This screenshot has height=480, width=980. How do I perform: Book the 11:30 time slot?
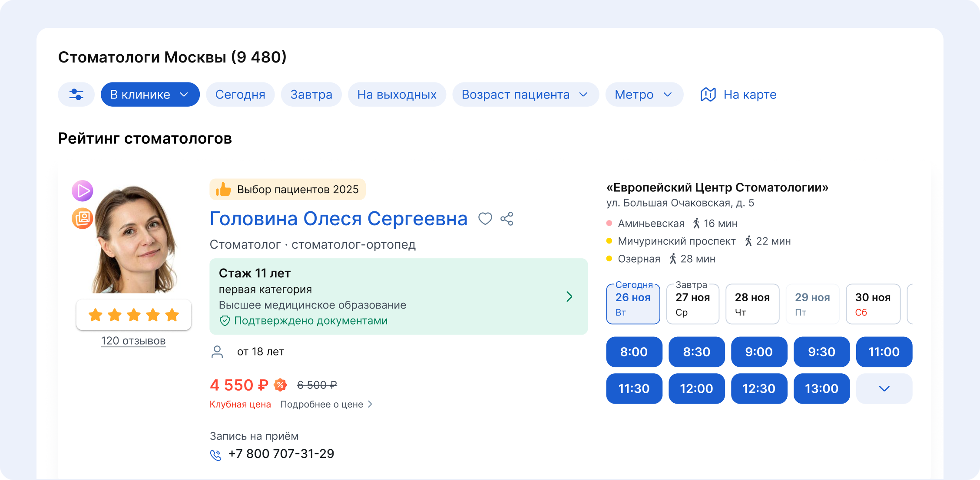click(x=634, y=389)
